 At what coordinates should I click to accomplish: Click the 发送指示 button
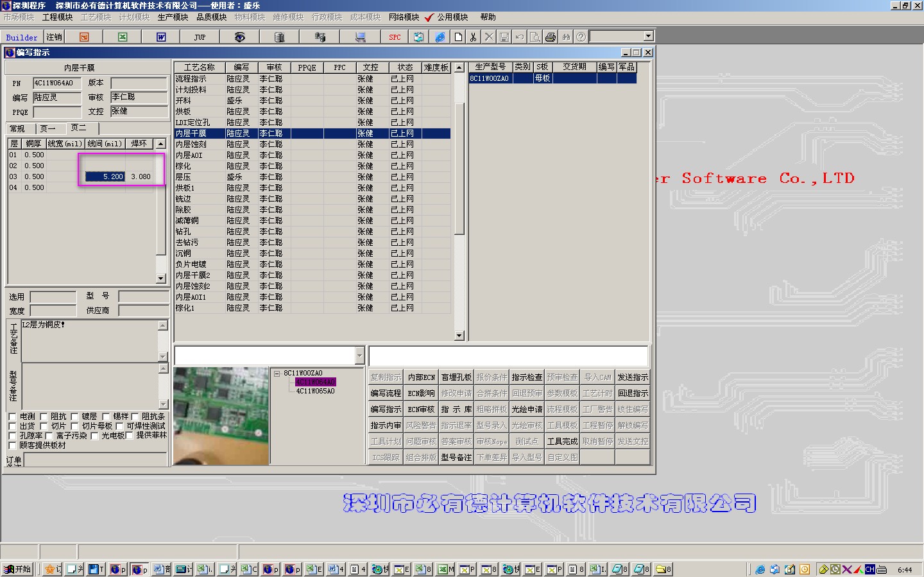633,377
